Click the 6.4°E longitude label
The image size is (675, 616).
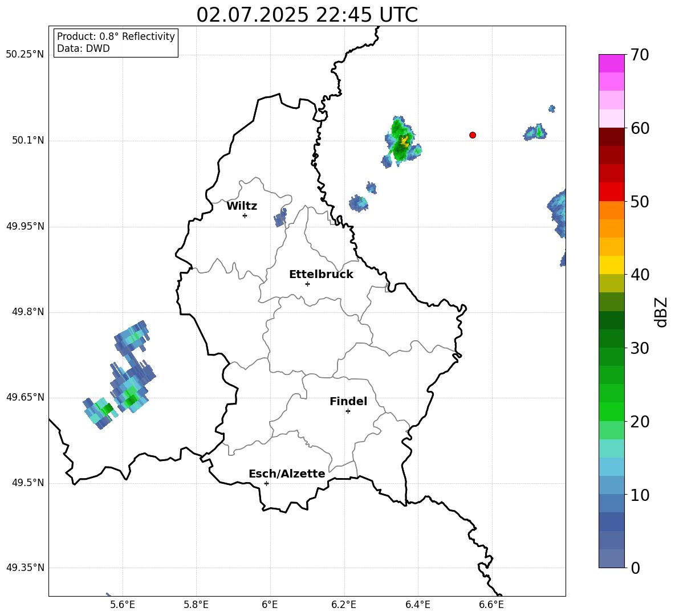[x=417, y=605]
